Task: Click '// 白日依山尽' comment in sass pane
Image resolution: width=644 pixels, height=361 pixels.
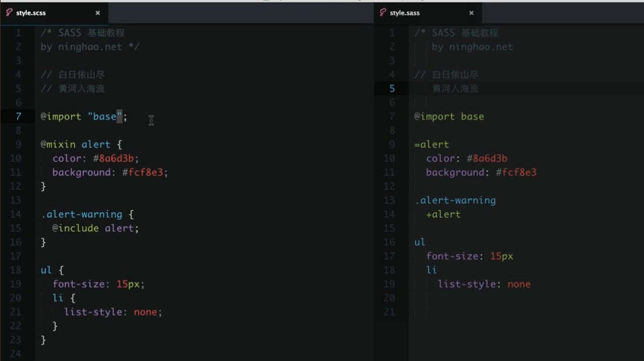Action: [x=447, y=75]
